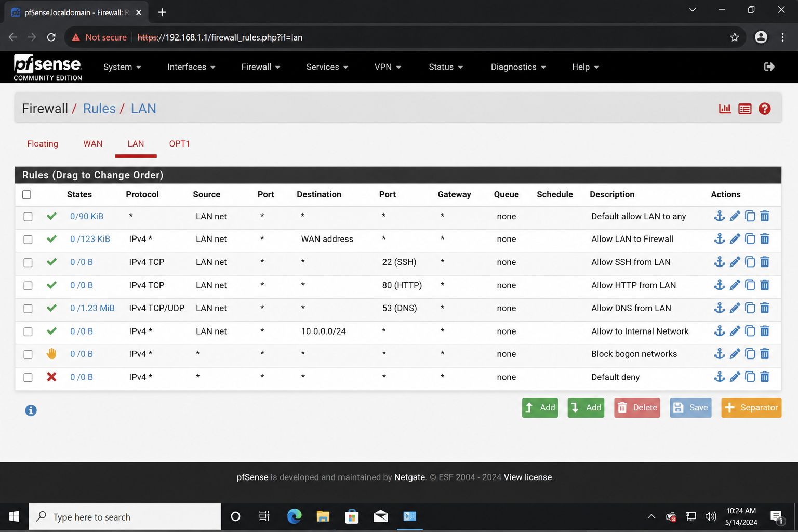Screen dimensions: 798x532
Task: Open the Rules breadcrumb link
Action: pos(99,109)
